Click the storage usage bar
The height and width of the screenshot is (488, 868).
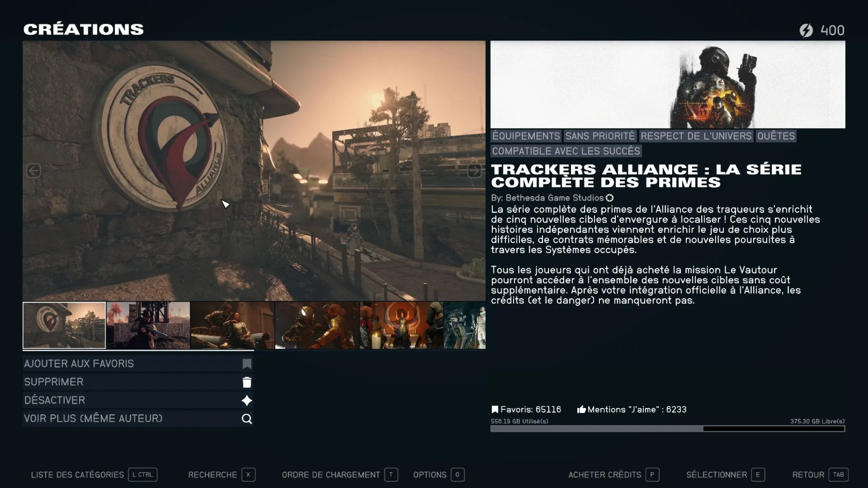tap(667, 429)
